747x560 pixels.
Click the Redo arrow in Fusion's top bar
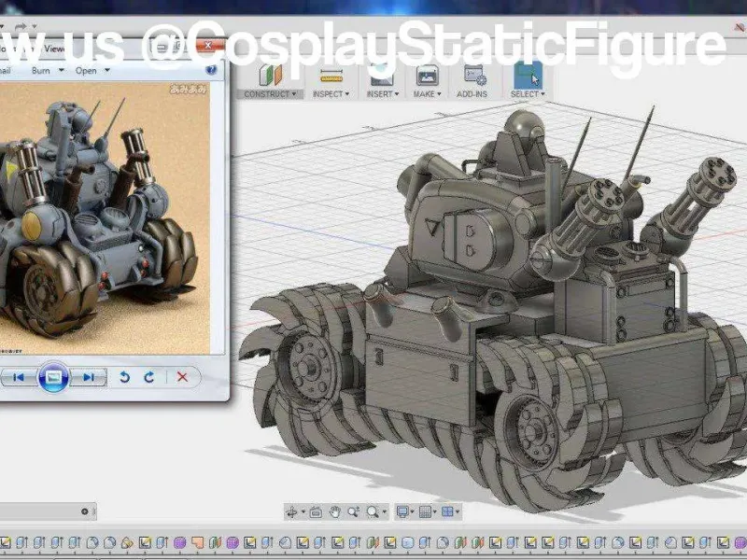click(21, 26)
